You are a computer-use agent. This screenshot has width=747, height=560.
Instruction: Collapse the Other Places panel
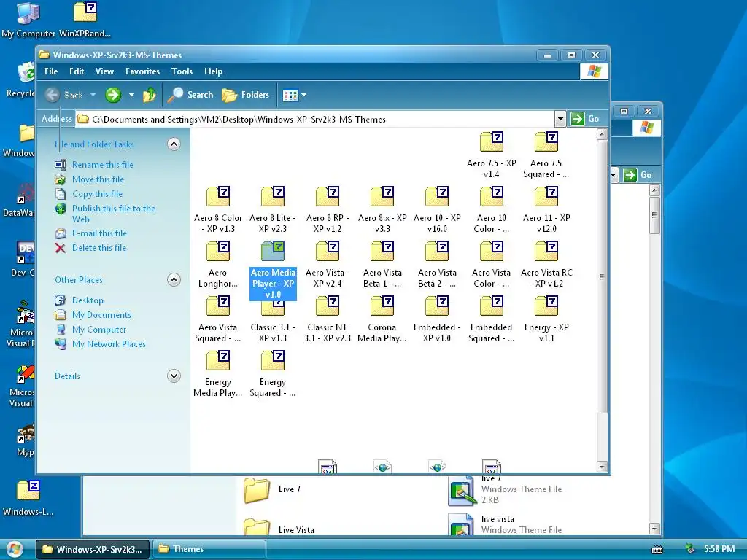point(174,279)
